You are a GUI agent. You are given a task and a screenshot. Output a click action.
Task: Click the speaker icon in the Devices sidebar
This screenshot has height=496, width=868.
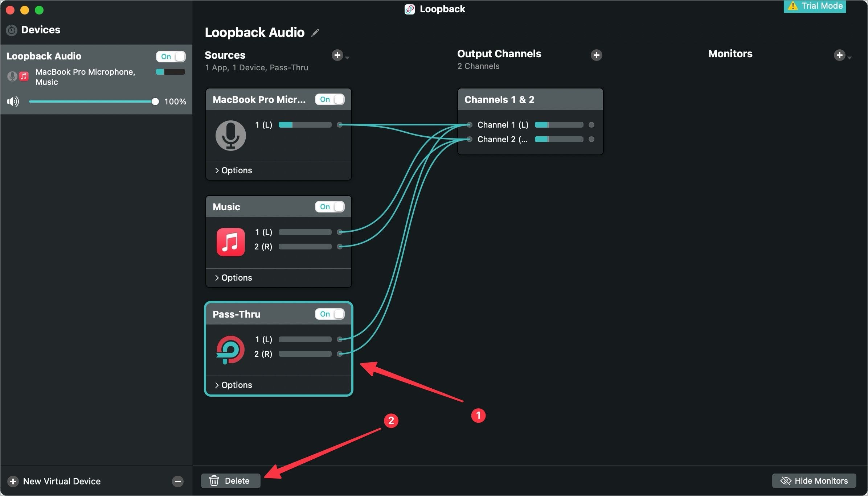tap(12, 102)
